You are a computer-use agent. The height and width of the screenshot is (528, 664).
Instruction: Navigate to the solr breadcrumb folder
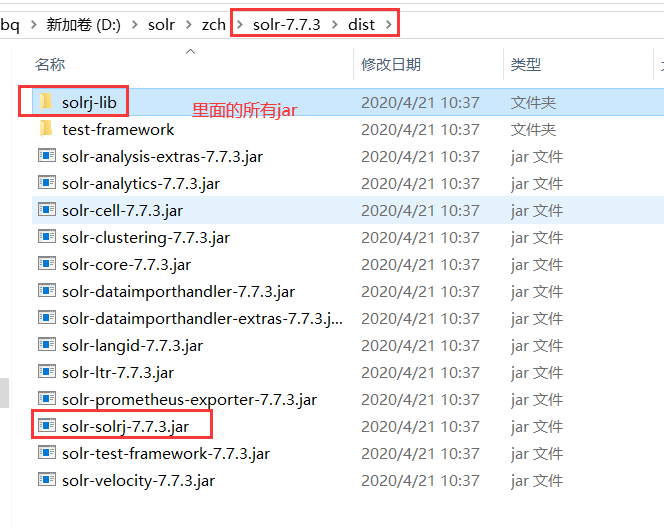coord(161,25)
